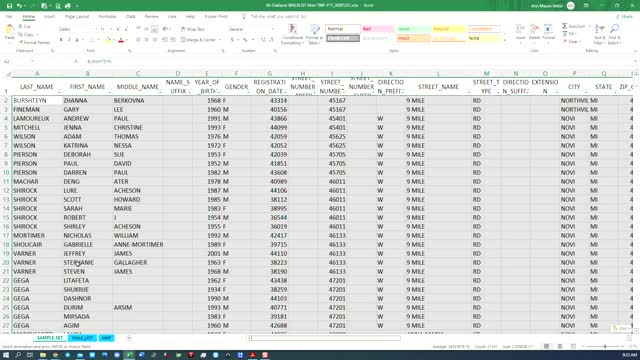Image resolution: width=640 pixels, height=360 pixels.
Task: Increase the indent
Action: click(173, 40)
